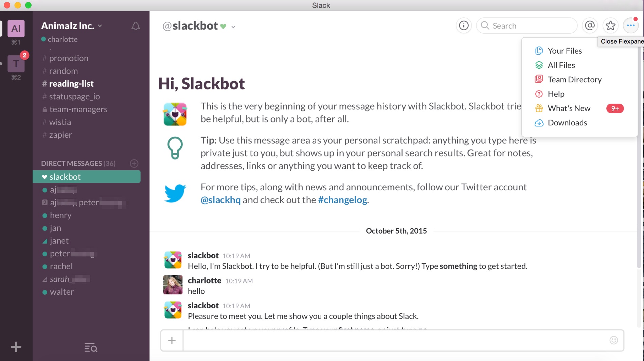644x361 pixels.
Task: Switch to the second team T workspace
Action: pos(16,64)
